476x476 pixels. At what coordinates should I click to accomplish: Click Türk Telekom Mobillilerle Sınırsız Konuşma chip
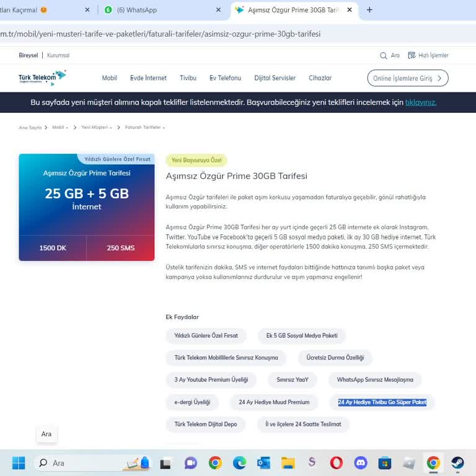pyautogui.click(x=226, y=358)
